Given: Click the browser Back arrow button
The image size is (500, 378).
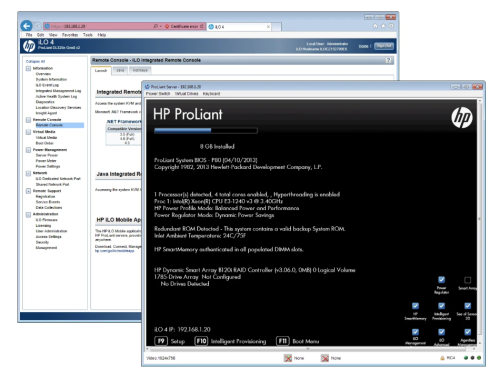Looking at the screenshot, I should [27, 26].
